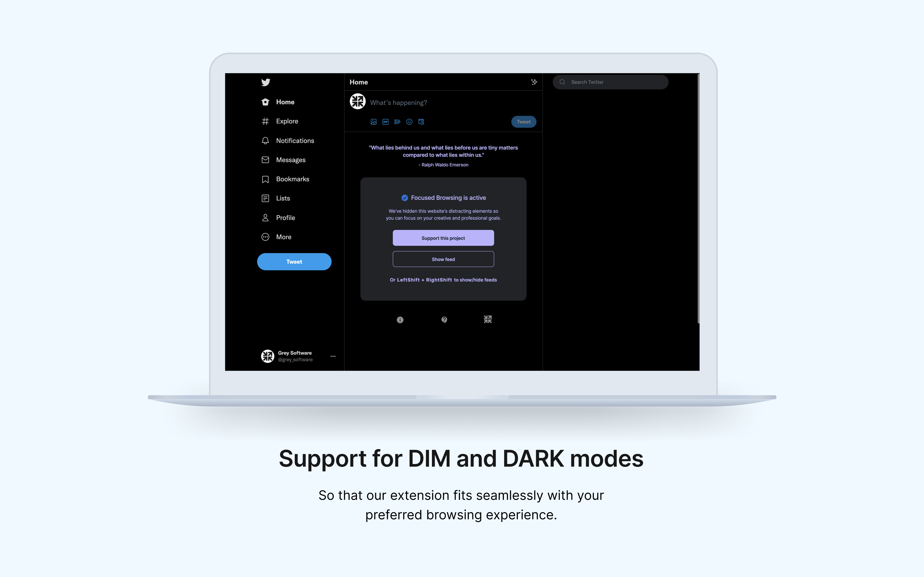Expand the Grey Software account menu
Image resolution: width=924 pixels, height=577 pixels.
click(x=332, y=356)
